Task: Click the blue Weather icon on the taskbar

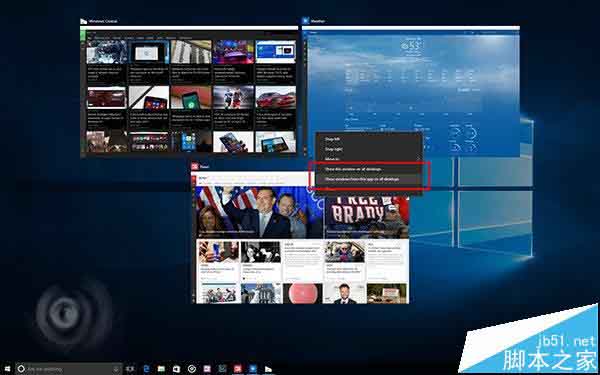Action: (x=253, y=369)
